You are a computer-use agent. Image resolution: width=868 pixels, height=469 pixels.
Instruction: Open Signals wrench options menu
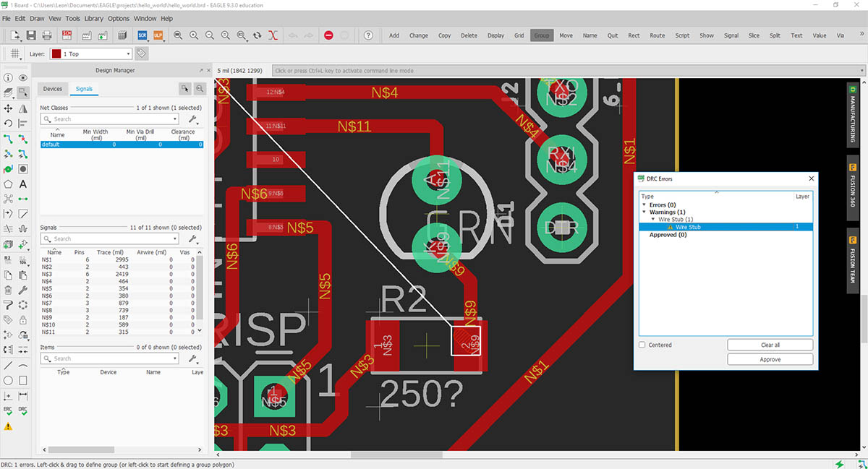pyautogui.click(x=193, y=238)
